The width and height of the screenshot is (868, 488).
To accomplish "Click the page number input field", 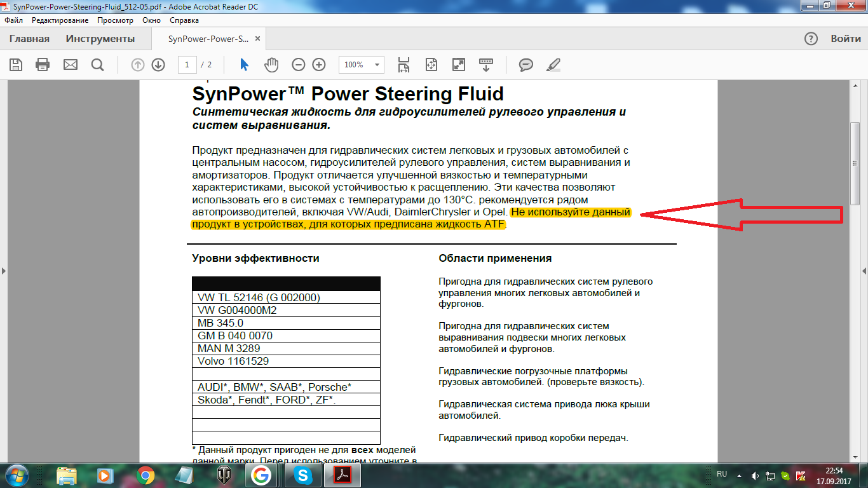I will [187, 64].
